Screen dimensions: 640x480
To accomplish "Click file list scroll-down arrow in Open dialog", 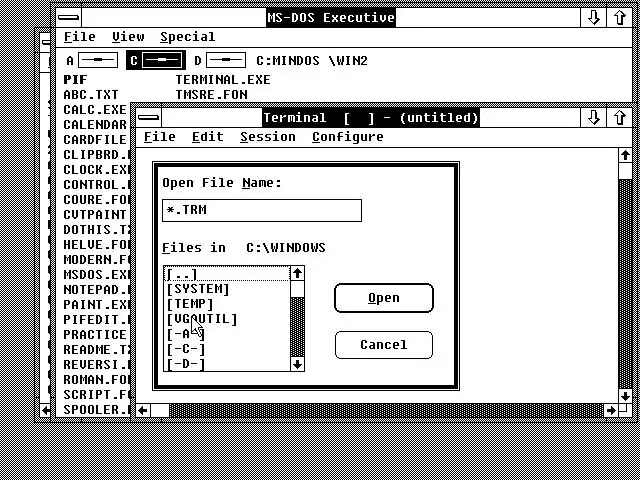I will coord(297,364).
